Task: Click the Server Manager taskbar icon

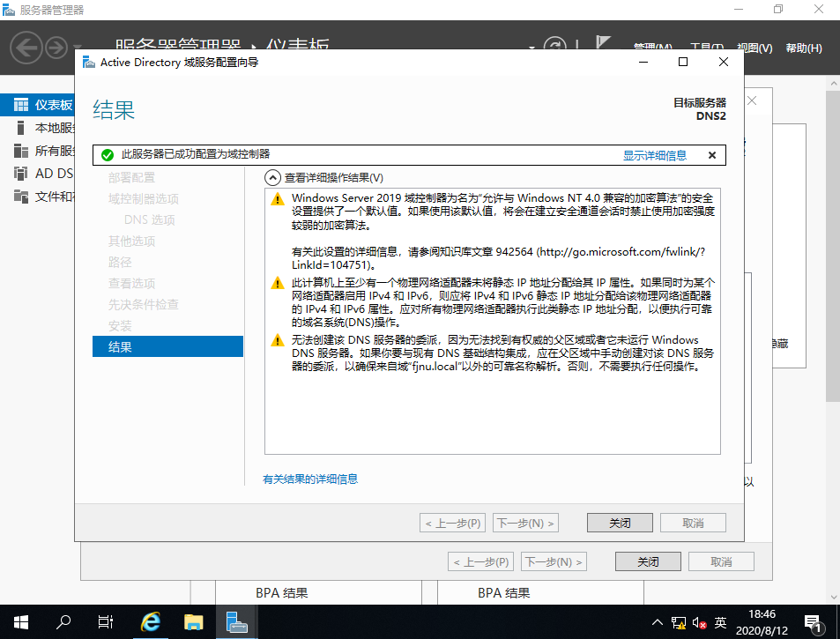Action: (236, 622)
